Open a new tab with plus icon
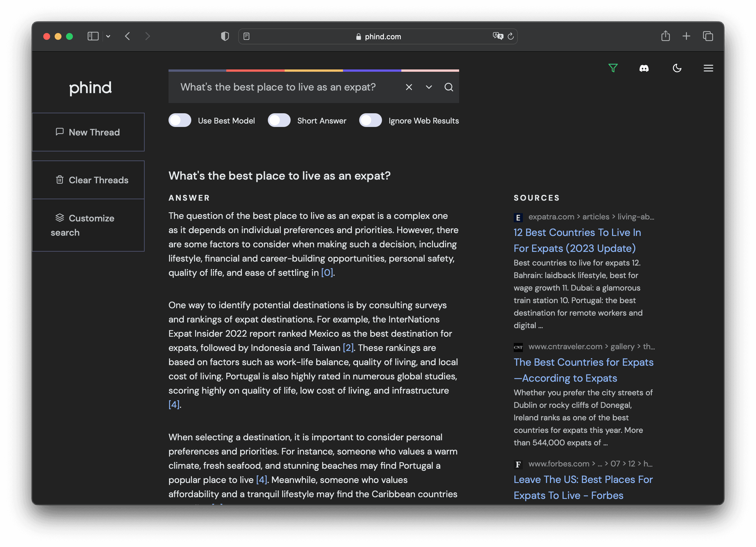 point(686,36)
